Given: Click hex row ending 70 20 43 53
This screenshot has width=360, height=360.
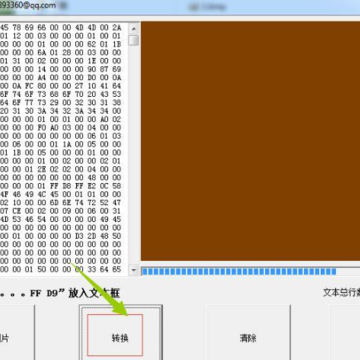Looking at the screenshot, I should coord(60,94).
